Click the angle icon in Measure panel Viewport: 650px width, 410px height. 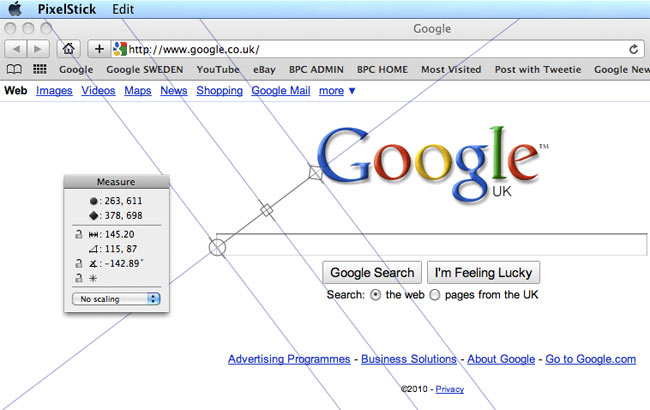(93, 264)
